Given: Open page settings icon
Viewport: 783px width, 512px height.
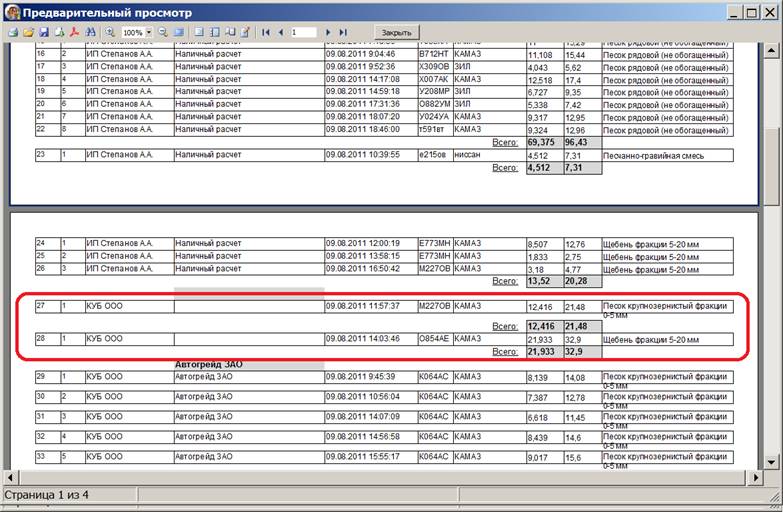Looking at the screenshot, I should coord(230,32).
